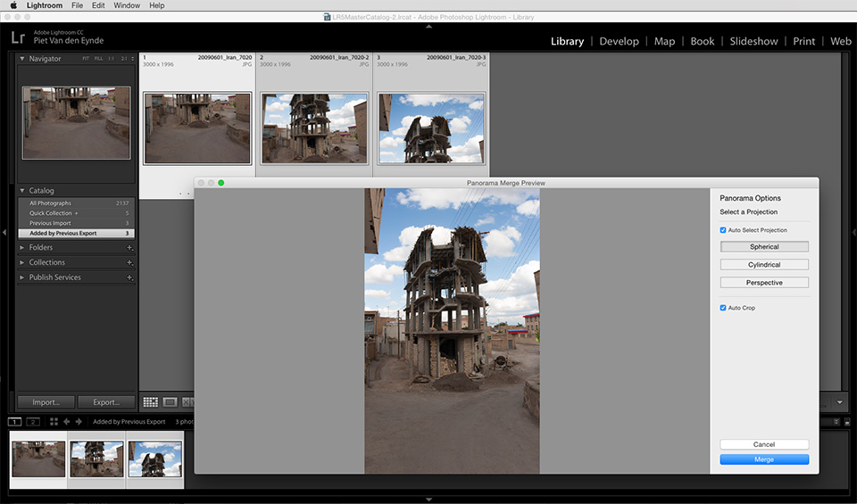
Task: Switch to Grid view in toolbar
Action: 150,402
